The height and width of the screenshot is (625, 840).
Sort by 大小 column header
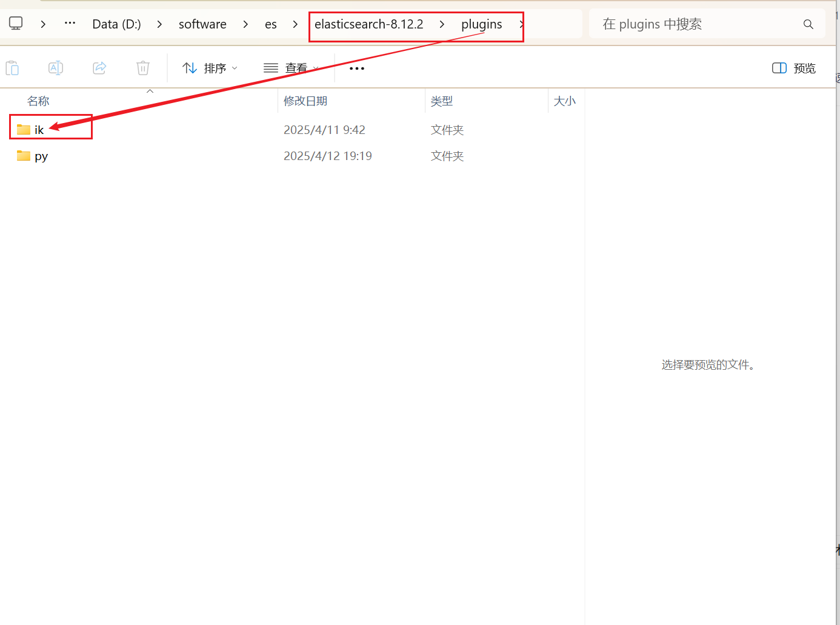point(565,101)
